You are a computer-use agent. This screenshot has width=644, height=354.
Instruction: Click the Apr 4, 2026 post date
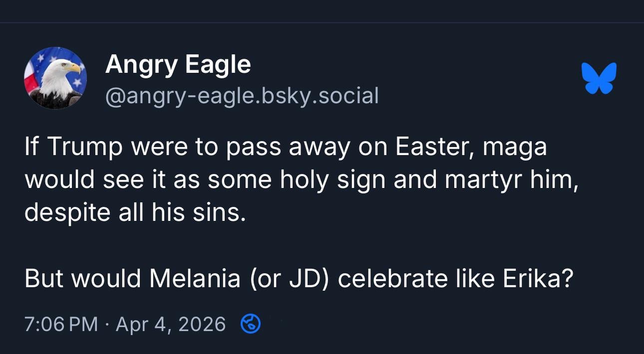tap(171, 325)
